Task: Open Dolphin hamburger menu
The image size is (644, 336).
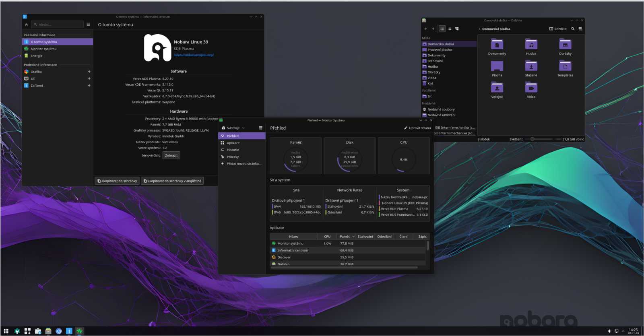Action: click(x=580, y=29)
